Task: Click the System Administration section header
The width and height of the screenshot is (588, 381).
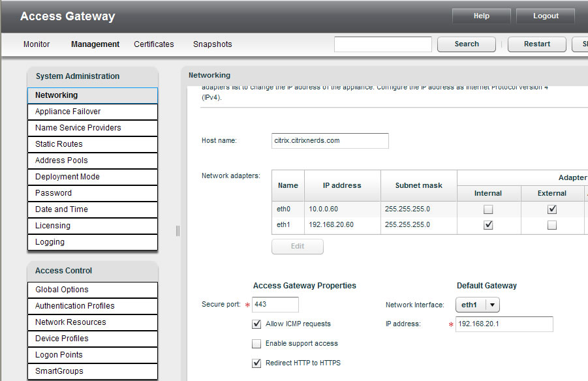Action: tap(93, 76)
